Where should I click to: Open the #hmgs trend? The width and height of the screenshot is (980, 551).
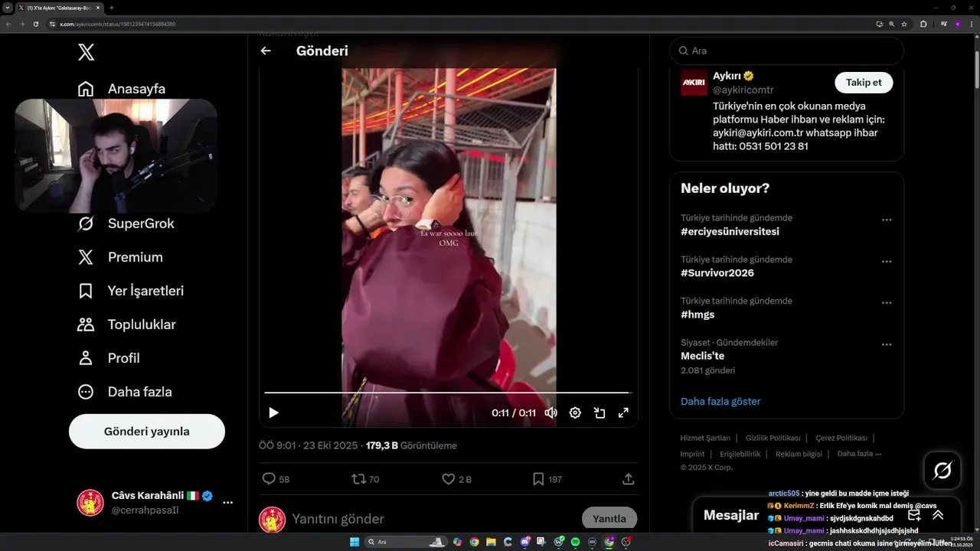pos(697,314)
